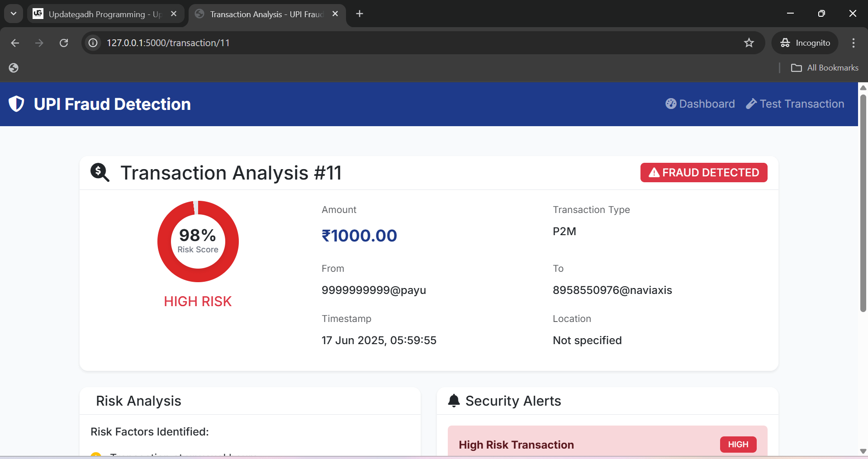This screenshot has height=459, width=868.
Task: Bookmark this page with the star icon
Action: click(749, 43)
